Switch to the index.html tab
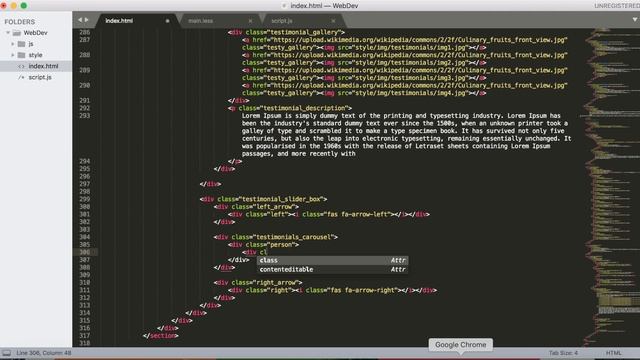Viewport: 640px width, 360px height. click(119, 21)
